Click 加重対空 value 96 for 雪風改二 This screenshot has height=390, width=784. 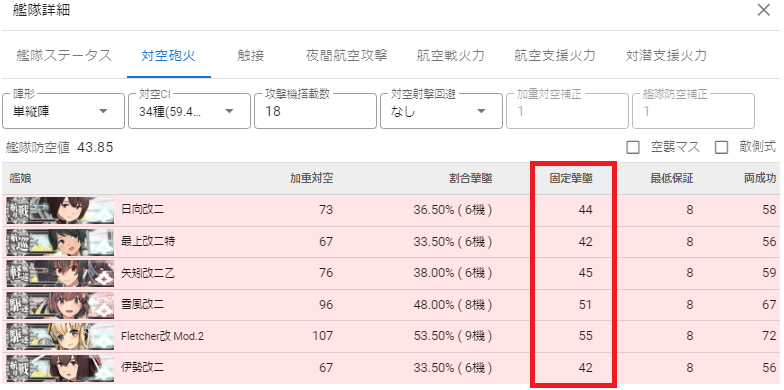326,305
